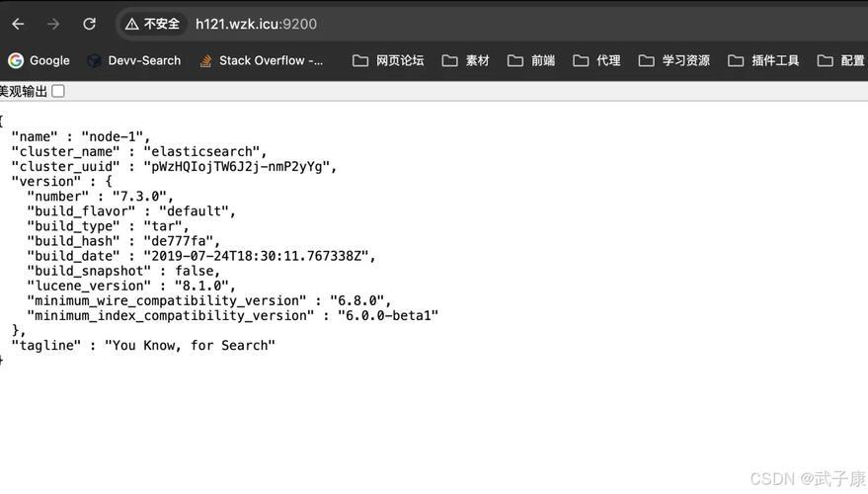
Task: Click the lucene_version value "8.1.0"
Action: point(201,287)
